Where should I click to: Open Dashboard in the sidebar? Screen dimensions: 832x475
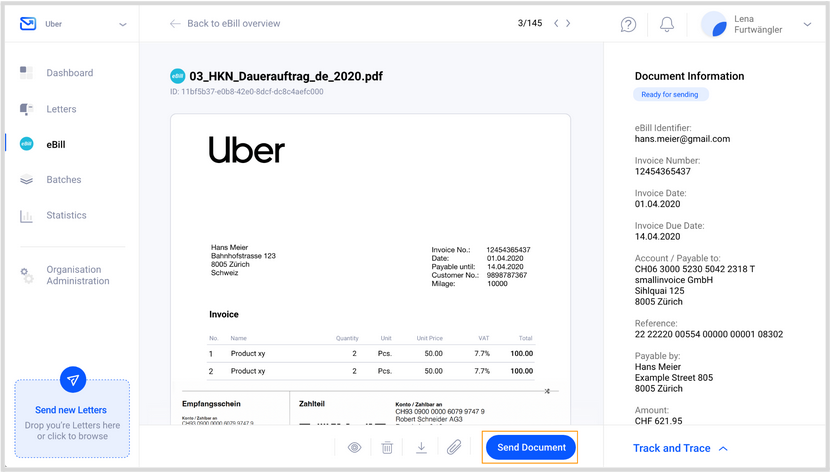(x=70, y=73)
